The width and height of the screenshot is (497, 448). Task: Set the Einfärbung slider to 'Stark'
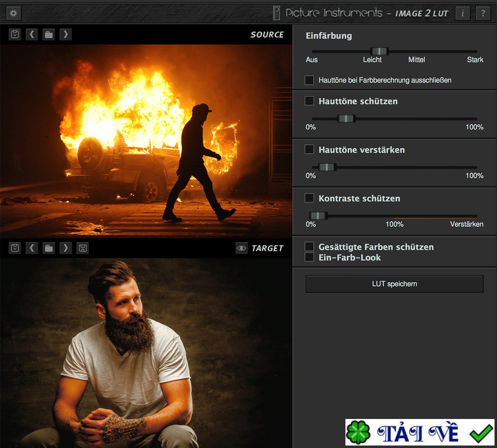pos(475,51)
